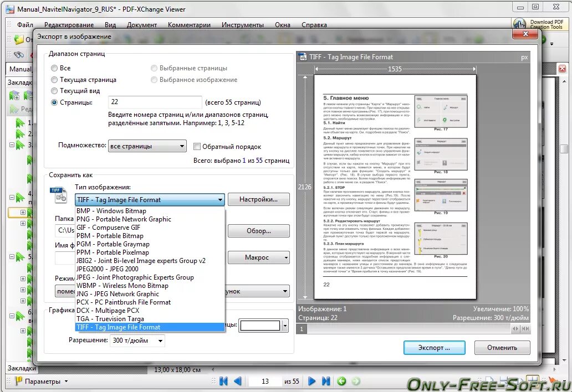Click the Обзор... browse button

(259, 231)
